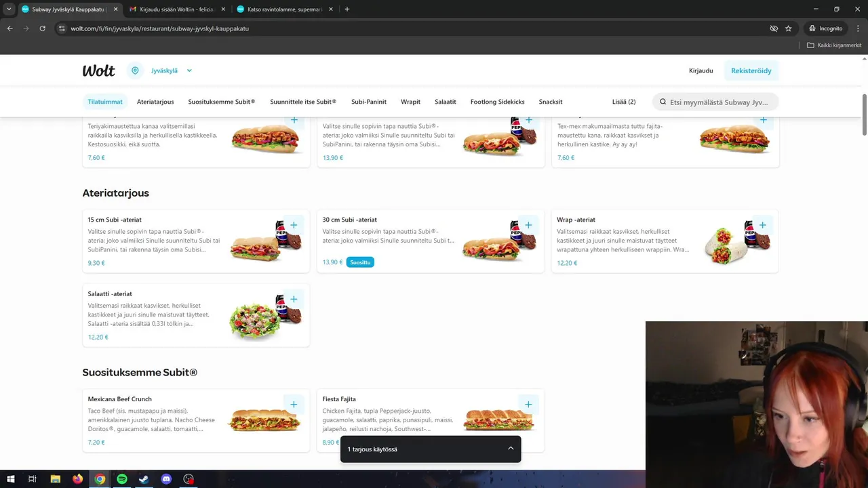
Task: Select the Tilatuimmat category tab
Action: click(105, 102)
